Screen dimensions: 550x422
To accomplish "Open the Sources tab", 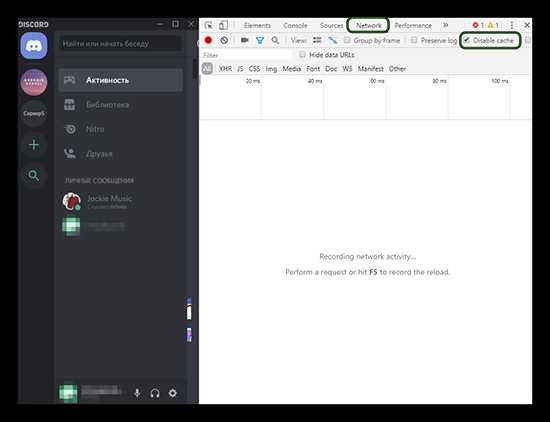I will click(331, 26).
